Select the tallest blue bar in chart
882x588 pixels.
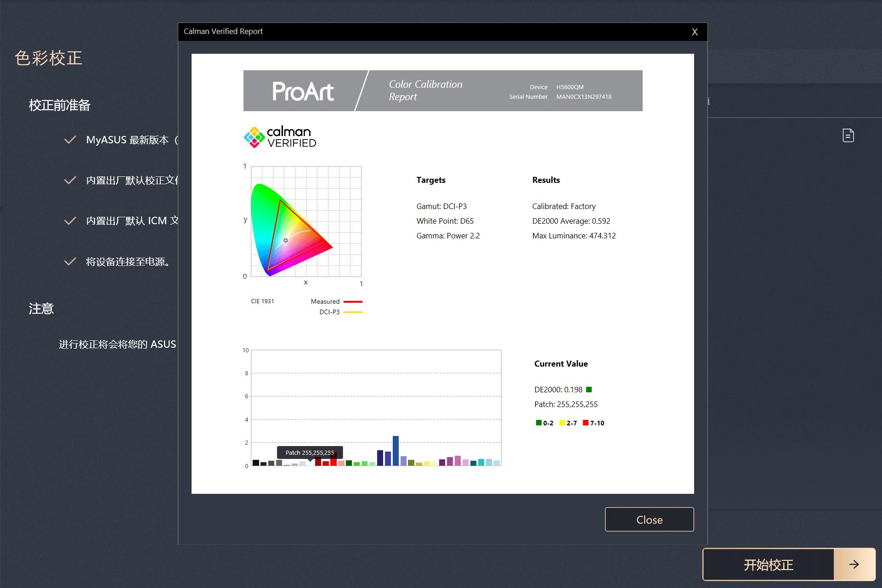[396, 451]
